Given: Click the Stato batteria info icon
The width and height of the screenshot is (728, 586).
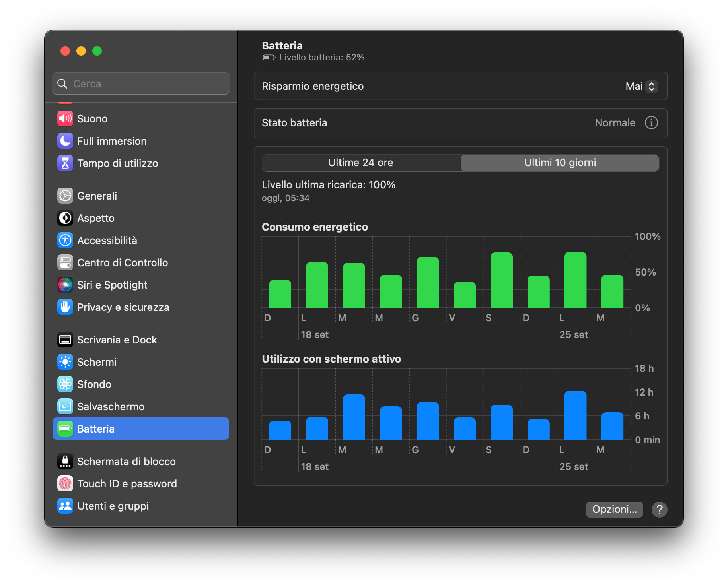Looking at the screenshot, I should (651, 123).
